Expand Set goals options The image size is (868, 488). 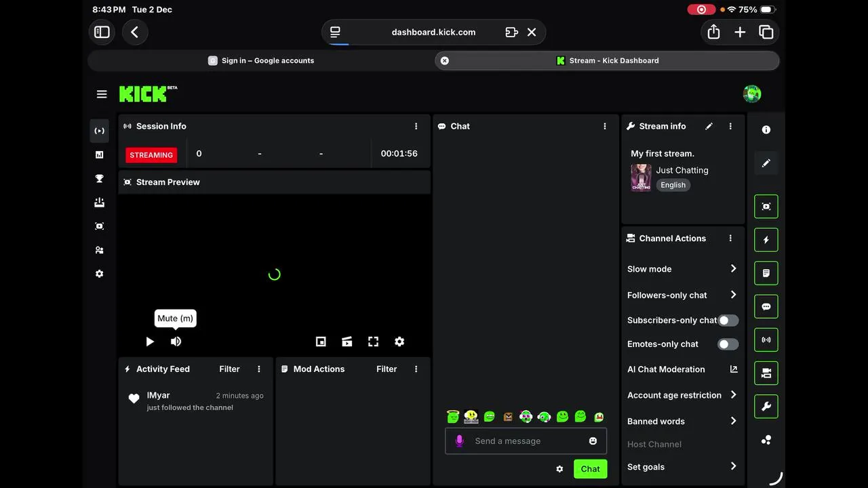pyautogui.click(x=682, y=466)
